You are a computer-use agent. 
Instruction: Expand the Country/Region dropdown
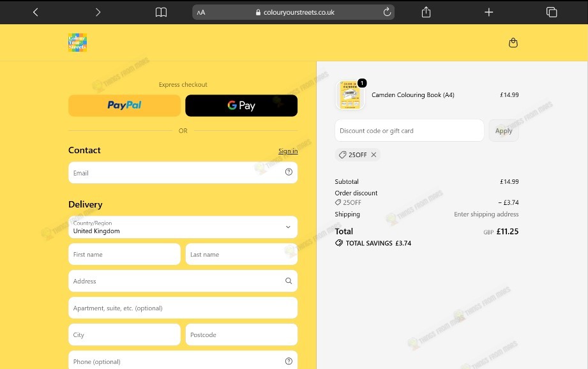[x=183, y=227]
